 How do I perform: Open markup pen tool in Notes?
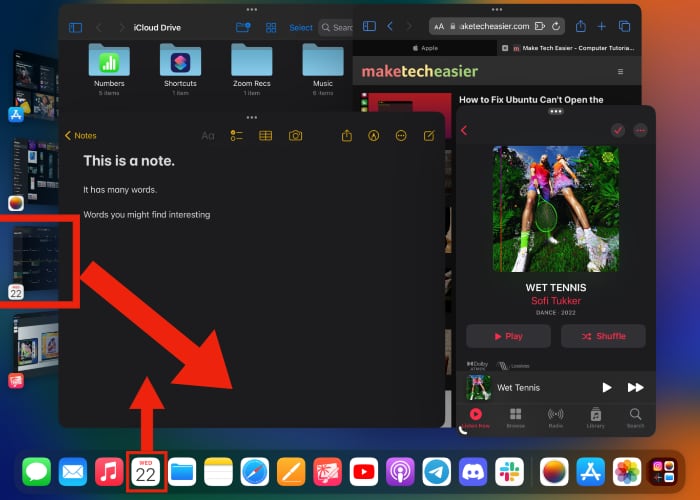(x=374, y=136)
